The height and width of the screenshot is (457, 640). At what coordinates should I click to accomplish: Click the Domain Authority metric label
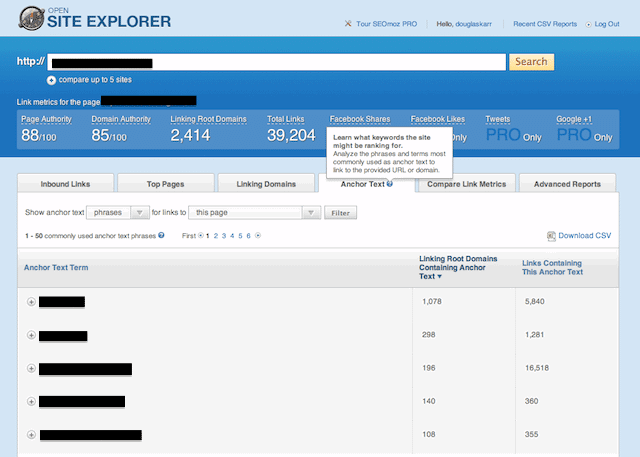pos(121,119)
